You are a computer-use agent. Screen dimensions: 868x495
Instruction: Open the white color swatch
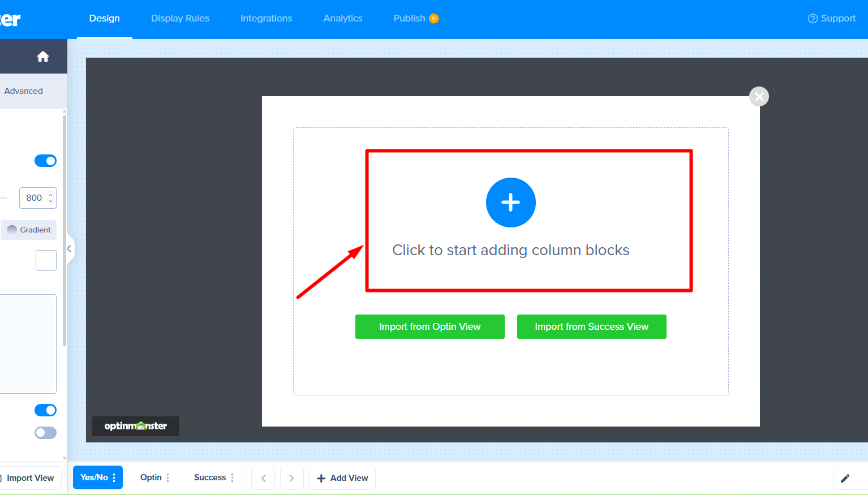(46, 260)
